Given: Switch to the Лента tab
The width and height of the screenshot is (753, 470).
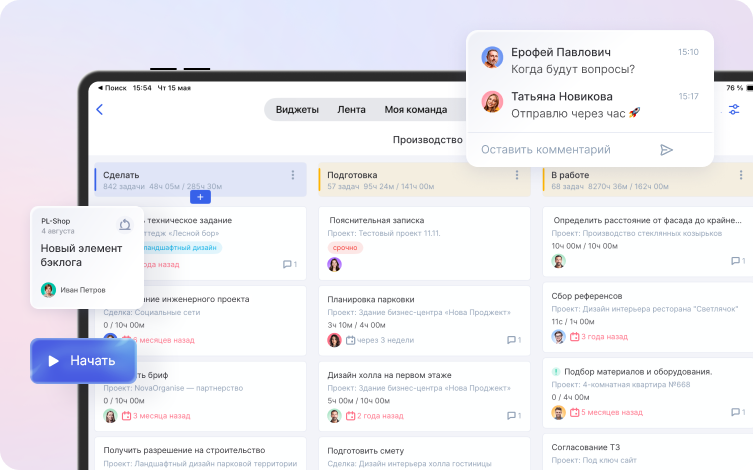Looking at the screenshot, I should 351,109.
